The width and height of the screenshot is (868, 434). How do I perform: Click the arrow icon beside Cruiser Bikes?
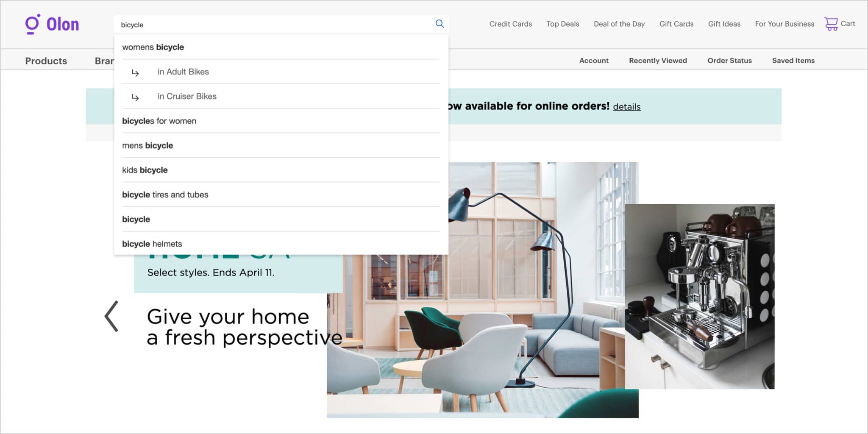click(135, 97)
